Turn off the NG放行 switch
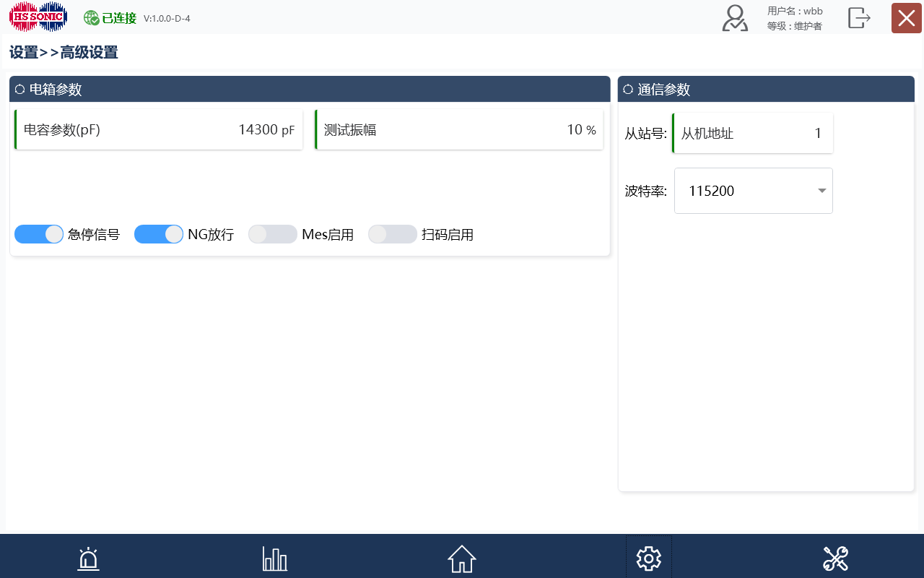The image size is (924, 578). (159, 234)
